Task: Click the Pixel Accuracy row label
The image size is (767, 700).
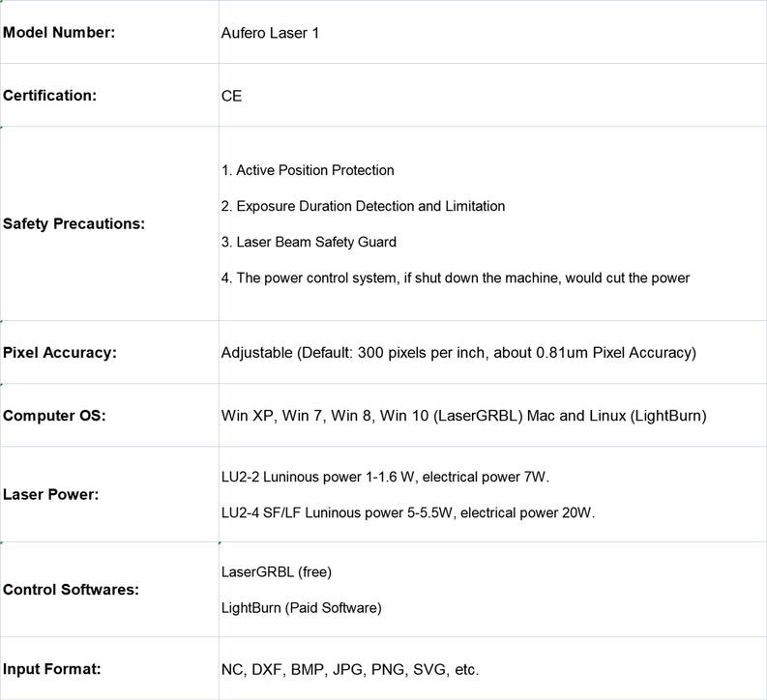Action: [x=60, y=352]
